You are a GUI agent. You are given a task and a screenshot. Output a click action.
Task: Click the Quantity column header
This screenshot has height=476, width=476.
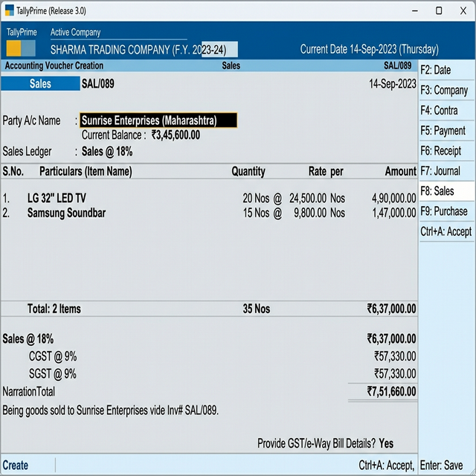[248, 172]
